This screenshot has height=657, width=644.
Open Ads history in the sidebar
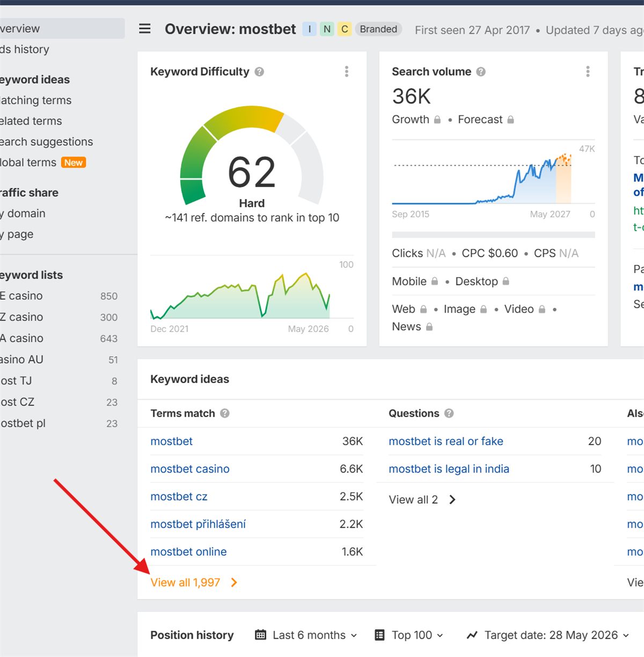(x=25, y=49)
